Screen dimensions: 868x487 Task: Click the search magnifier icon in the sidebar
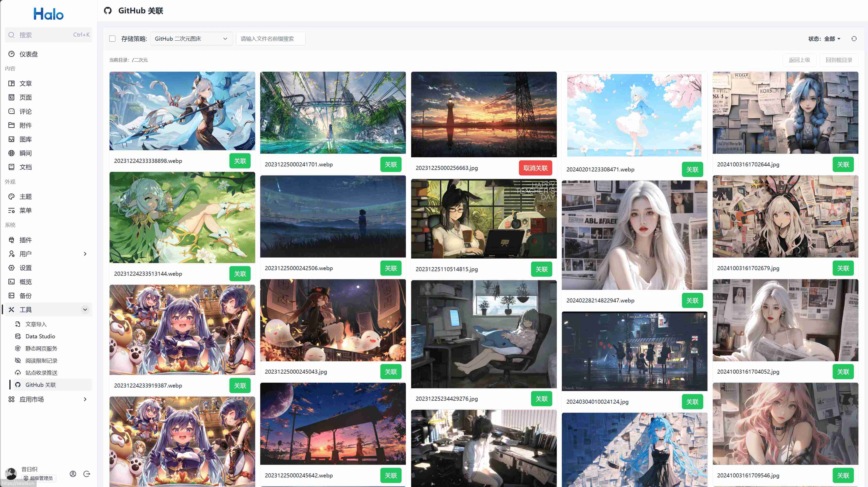(11, 35)
